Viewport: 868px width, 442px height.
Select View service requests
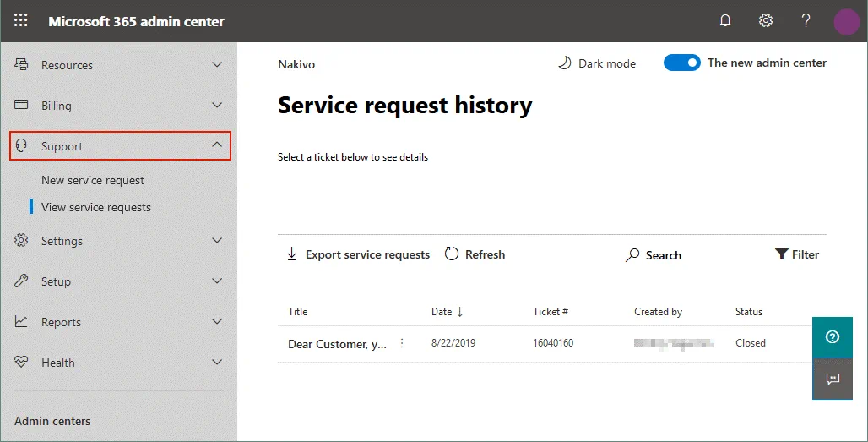(96, 207)
